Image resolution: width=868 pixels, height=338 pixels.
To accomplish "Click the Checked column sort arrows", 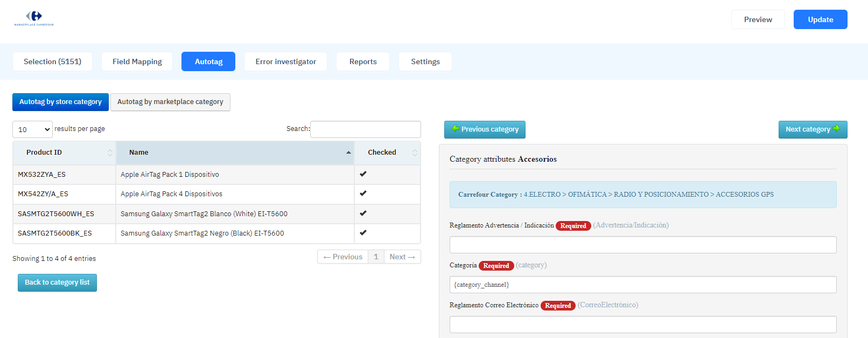I will (415, 153).
